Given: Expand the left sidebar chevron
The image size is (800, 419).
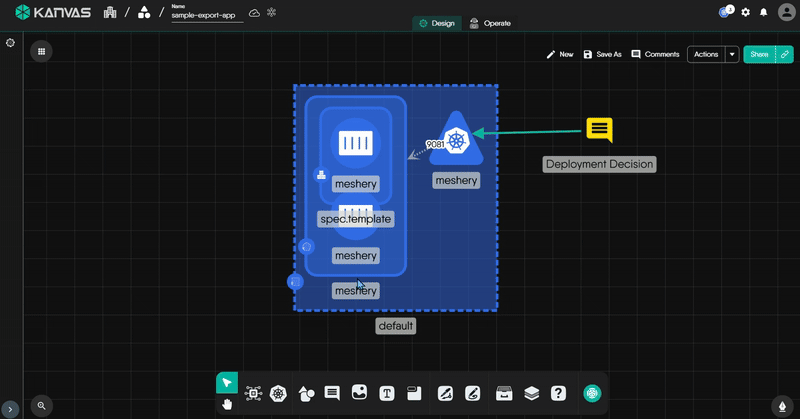Looking at the screenshot, I should pos(10,409).
